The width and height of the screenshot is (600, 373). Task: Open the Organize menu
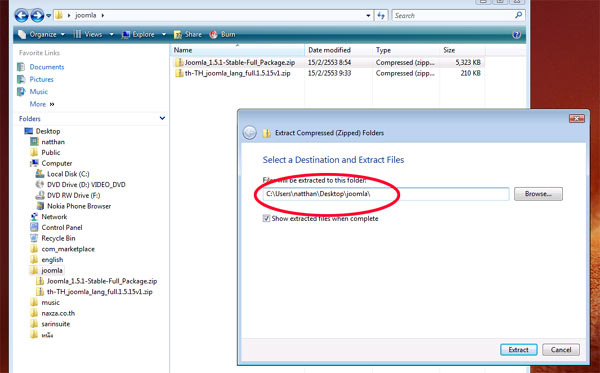click(x=41, y=34)
